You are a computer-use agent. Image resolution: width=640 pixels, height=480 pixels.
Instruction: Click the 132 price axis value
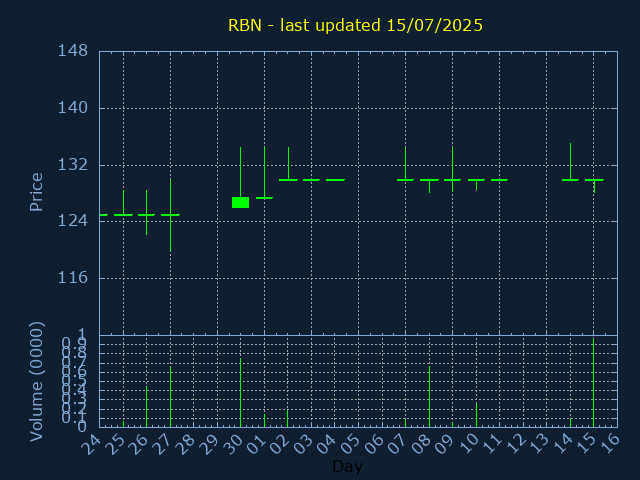coord(73,165)
